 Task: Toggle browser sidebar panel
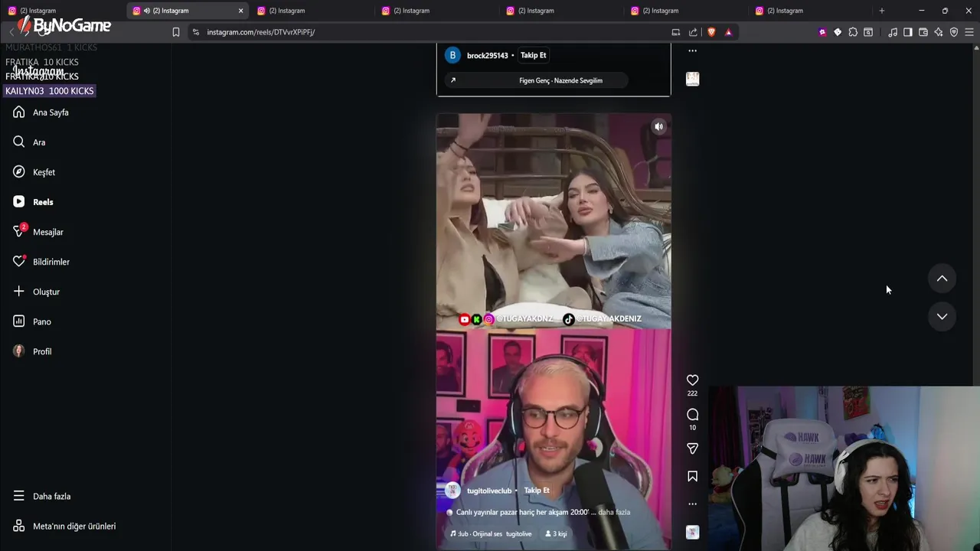(x=908, y=32)
